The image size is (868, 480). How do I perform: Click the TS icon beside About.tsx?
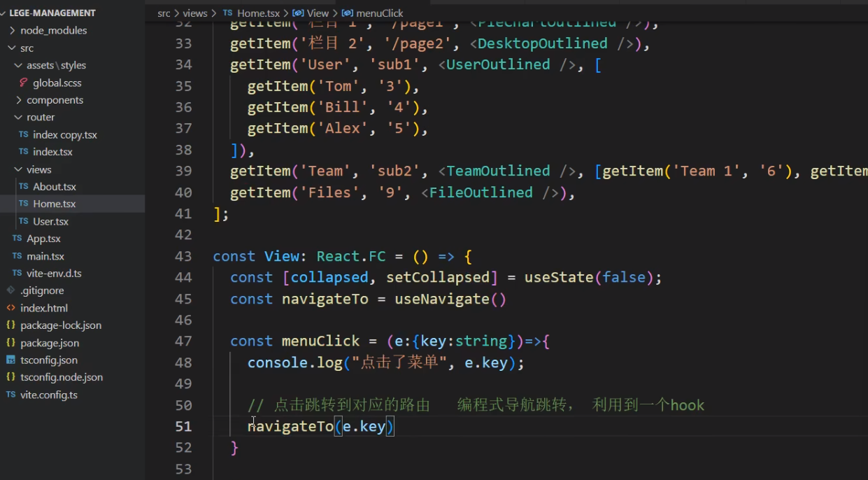[24, 187]
